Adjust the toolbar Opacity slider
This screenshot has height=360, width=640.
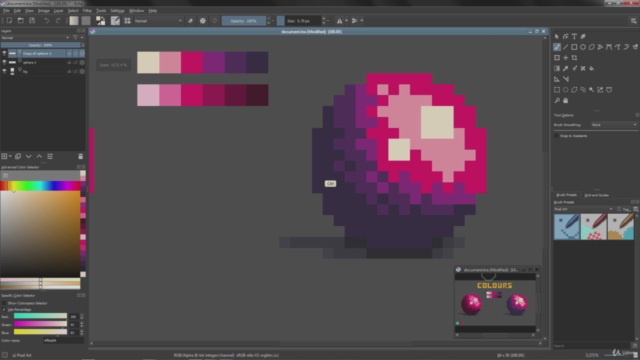(244, 21)
